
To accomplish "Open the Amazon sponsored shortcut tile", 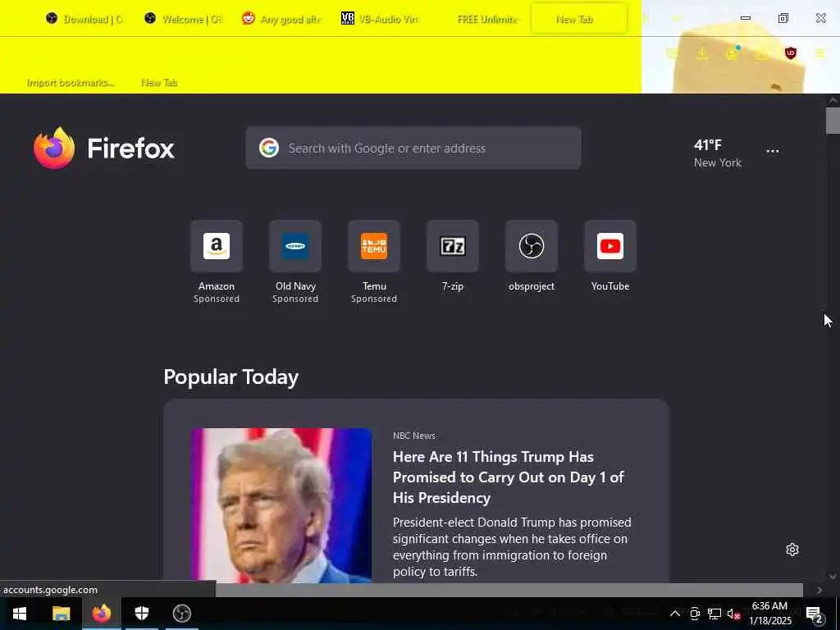I will [216, 246].
